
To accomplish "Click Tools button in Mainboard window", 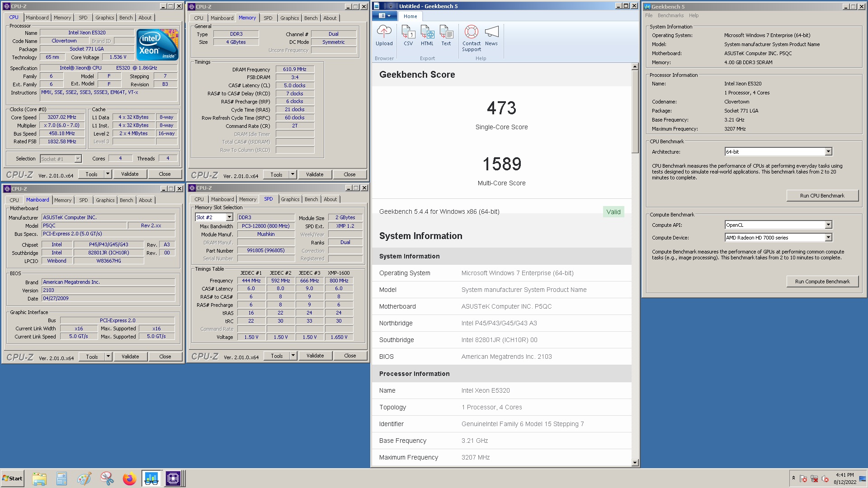I will [92, 357].
